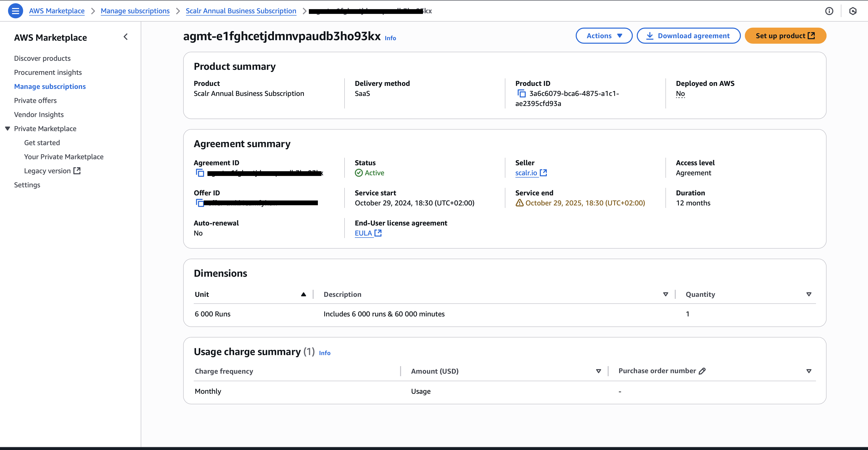Click the Download agreement button

coord(688,36)
